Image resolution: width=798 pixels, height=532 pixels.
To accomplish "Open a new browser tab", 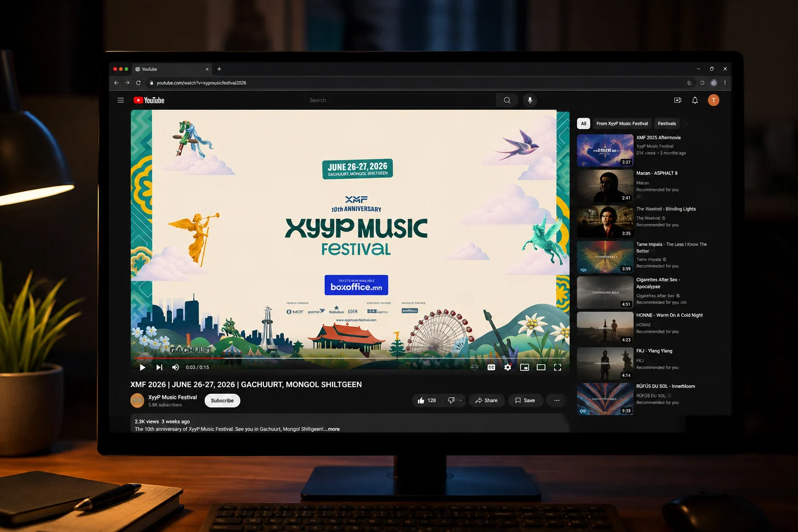I will (219, 69).
